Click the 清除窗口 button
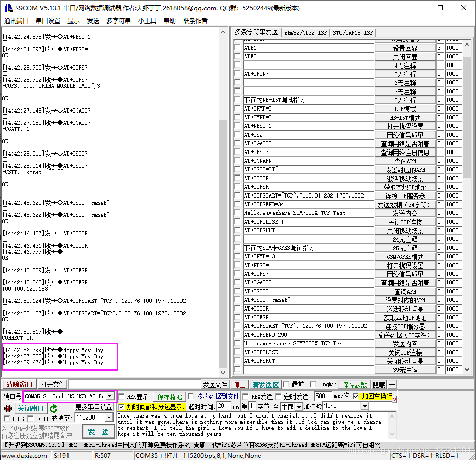This screenshot has height=460, width=476. (19, 384)
